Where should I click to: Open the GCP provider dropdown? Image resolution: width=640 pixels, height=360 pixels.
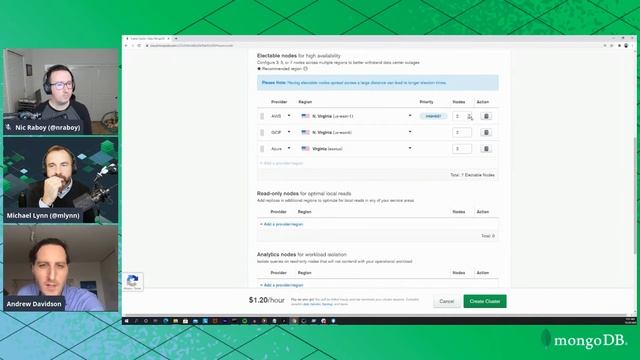(x=281, y=133)
